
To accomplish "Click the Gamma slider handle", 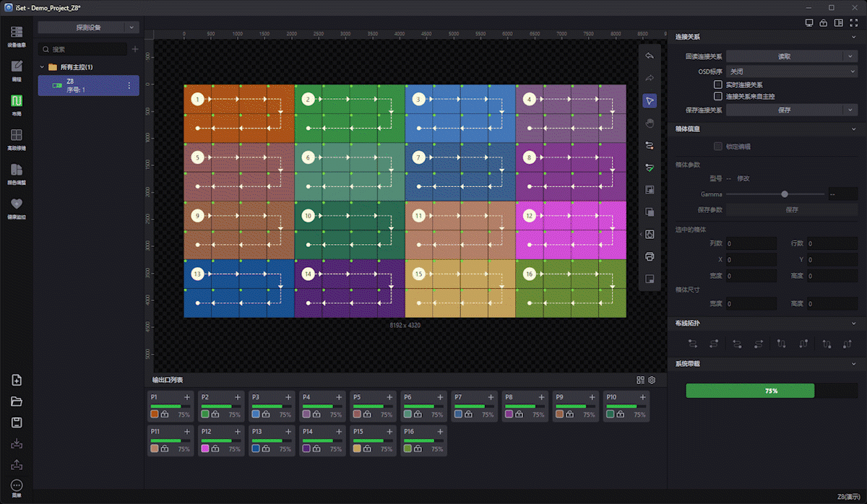I will [785, 194].
